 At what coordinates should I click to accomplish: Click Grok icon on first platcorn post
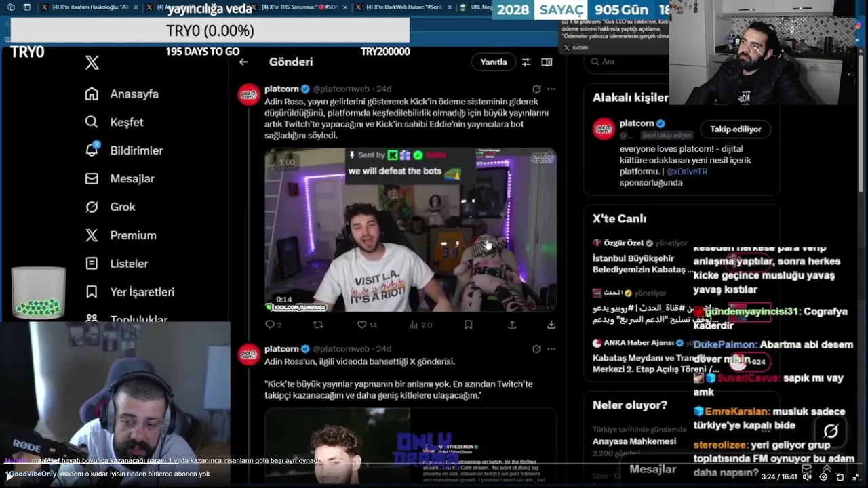click(x=536, y=89)
